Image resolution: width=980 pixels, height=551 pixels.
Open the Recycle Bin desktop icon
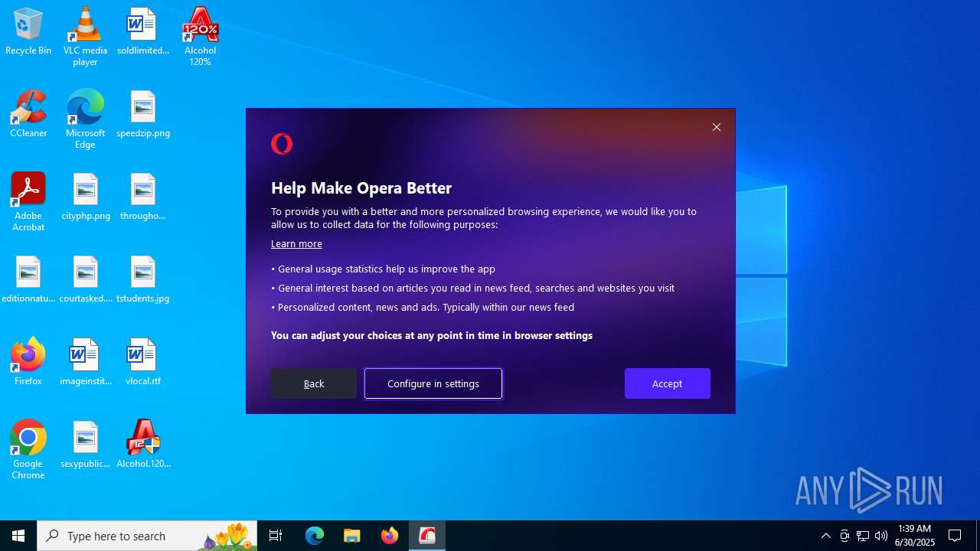pos(28,31)
